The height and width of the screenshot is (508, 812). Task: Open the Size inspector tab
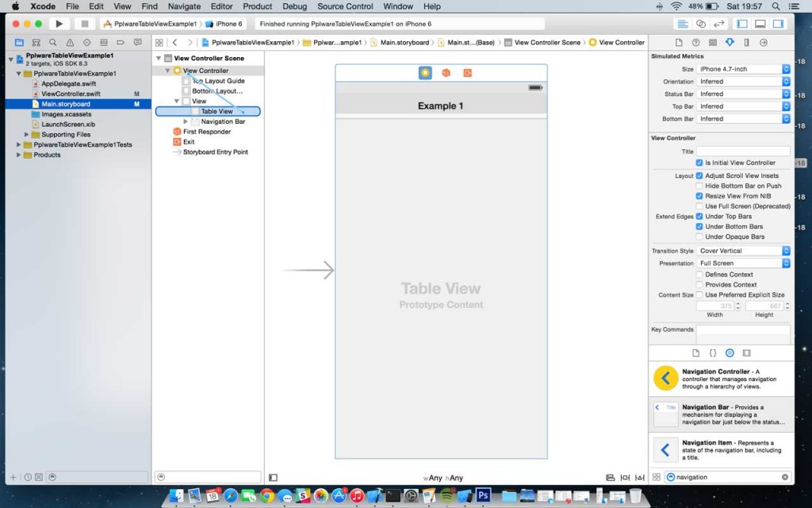746,42
